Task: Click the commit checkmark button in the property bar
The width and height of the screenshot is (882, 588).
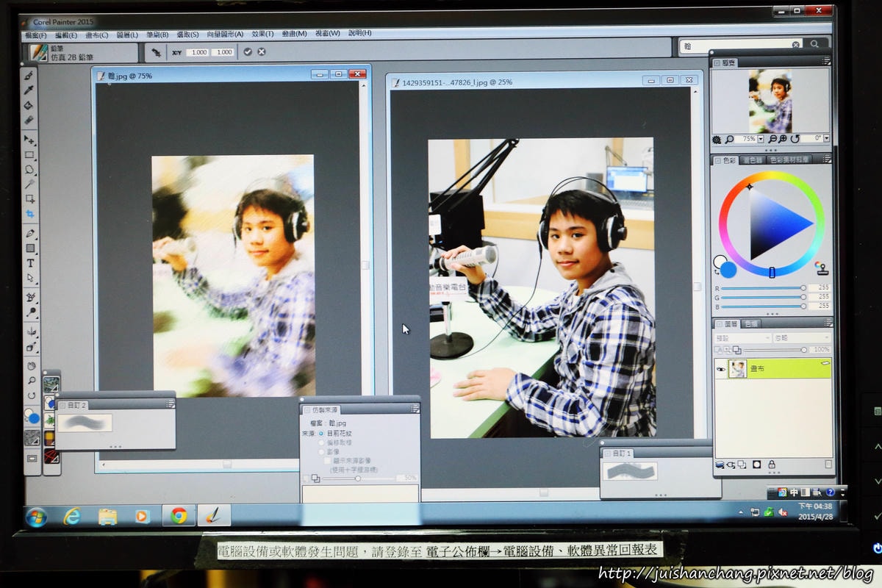Action: [248, 52]
